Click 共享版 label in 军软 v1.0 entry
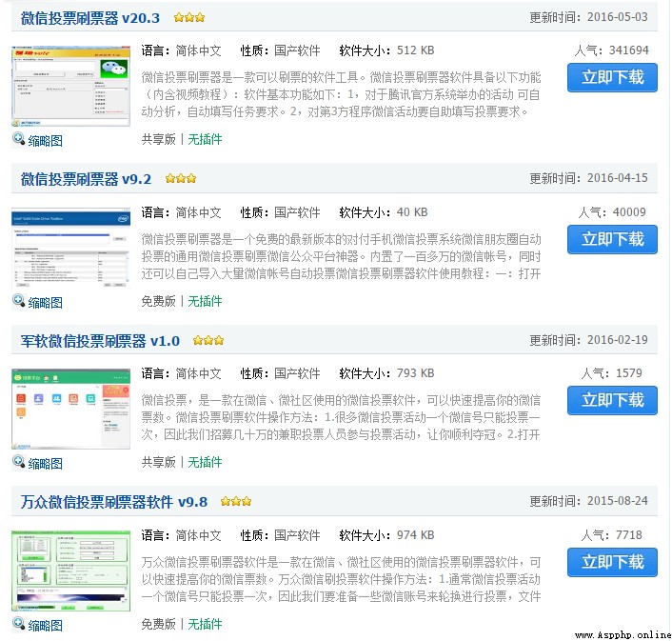Screen dimensions: 672x641 tap(159, 462)
